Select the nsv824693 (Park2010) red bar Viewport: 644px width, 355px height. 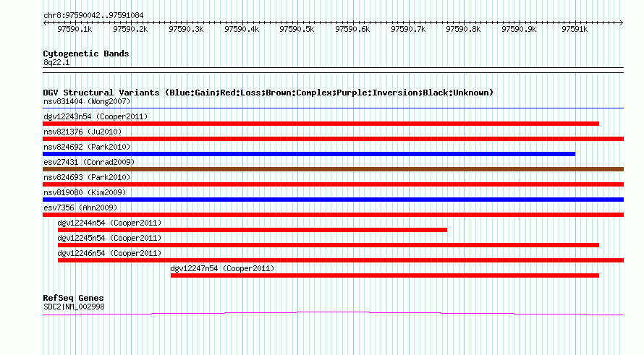(333, 184)
